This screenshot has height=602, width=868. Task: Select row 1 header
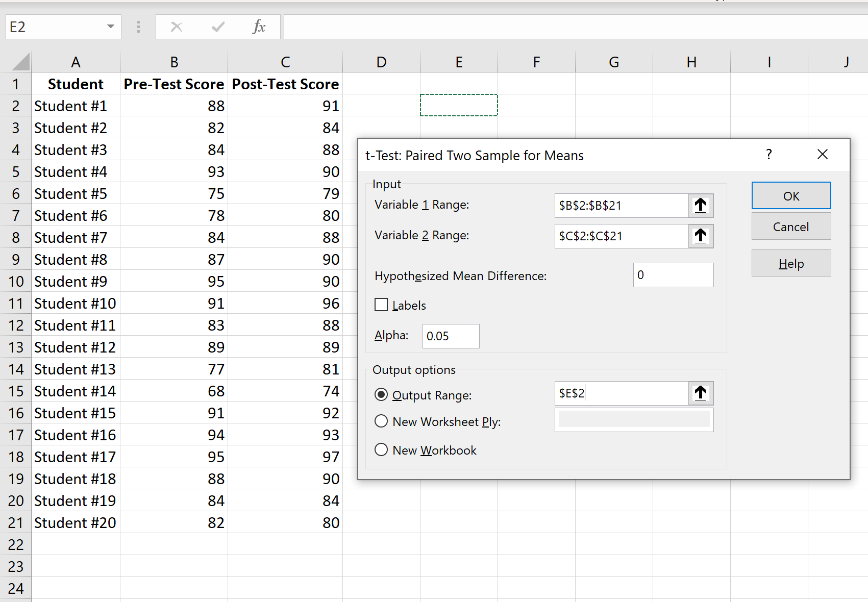[16, 84]
